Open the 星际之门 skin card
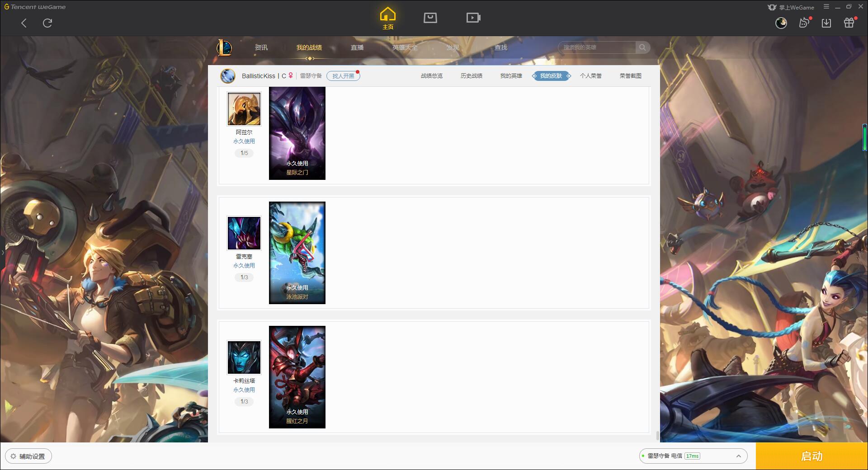This screenshot has width=868, height=470. [297, 133]
